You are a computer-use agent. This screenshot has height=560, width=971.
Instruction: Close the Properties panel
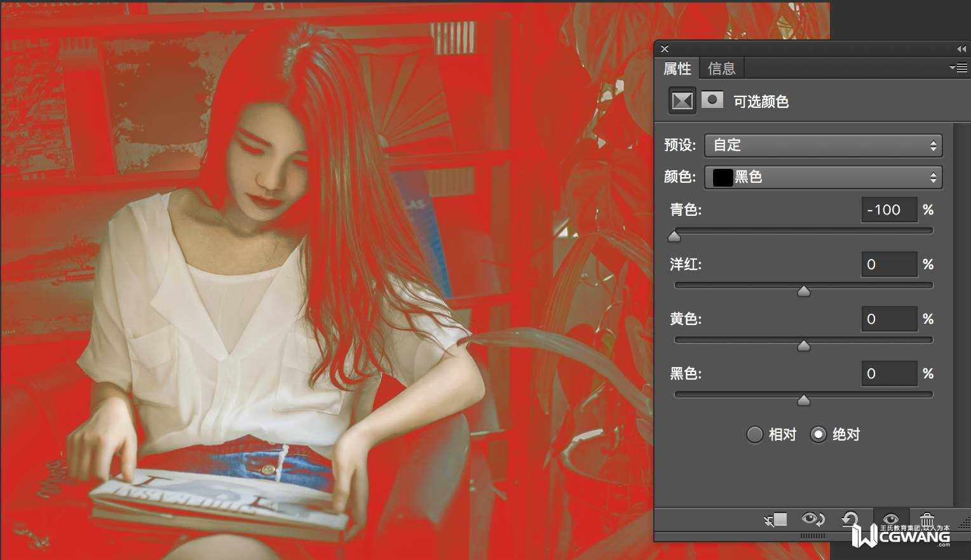(x=665, y=49)
